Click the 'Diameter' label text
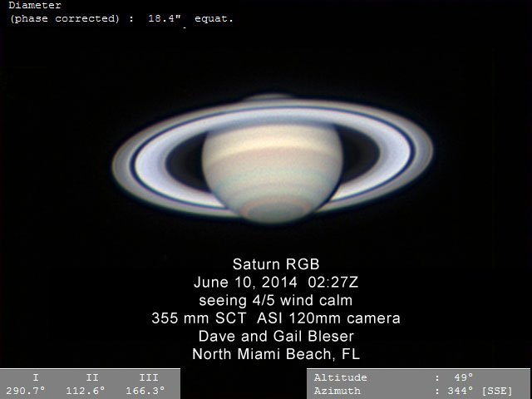Screen dimensions: 532x399 (35, 5)
